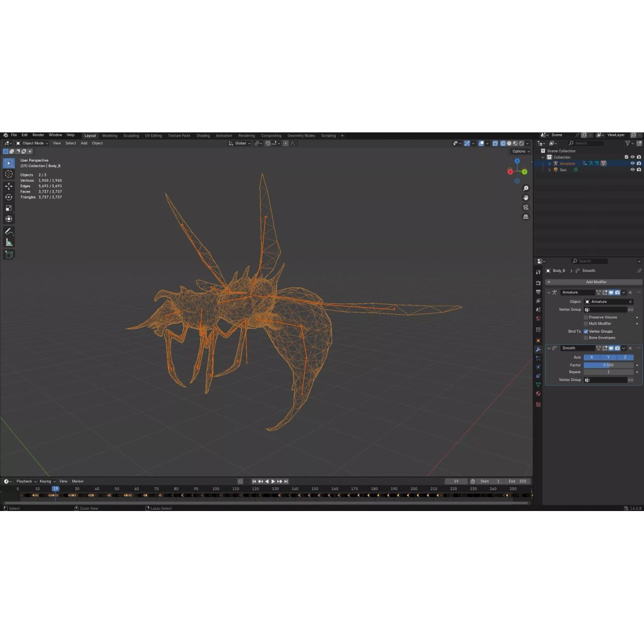Click the Smooth Repeat value field
This screenshot has height=644, width=644.
coord(608,372)
